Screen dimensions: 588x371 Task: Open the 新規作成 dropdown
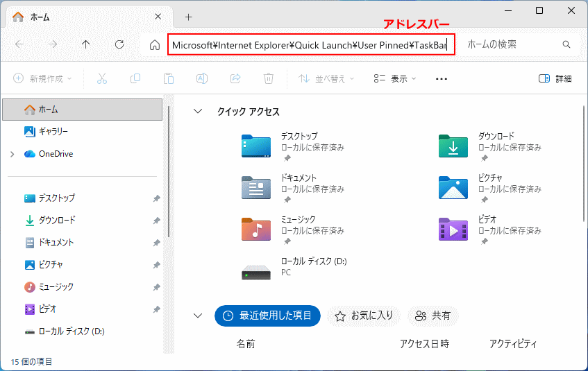[x=42, y=78]
